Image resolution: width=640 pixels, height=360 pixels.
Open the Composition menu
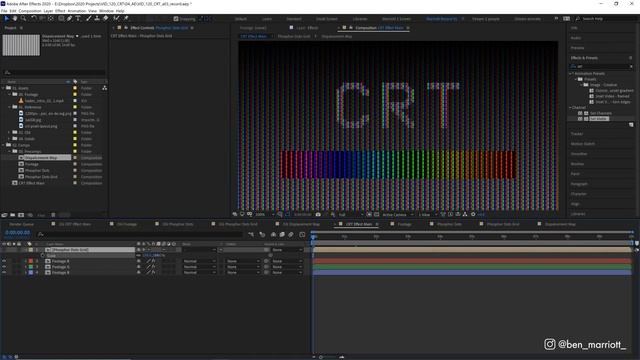pos(30,11)
